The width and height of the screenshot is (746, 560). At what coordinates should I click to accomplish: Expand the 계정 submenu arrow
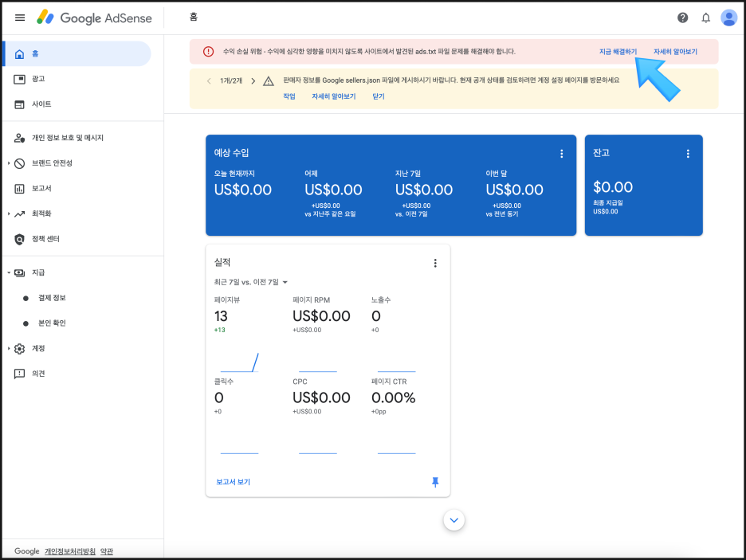9,348
